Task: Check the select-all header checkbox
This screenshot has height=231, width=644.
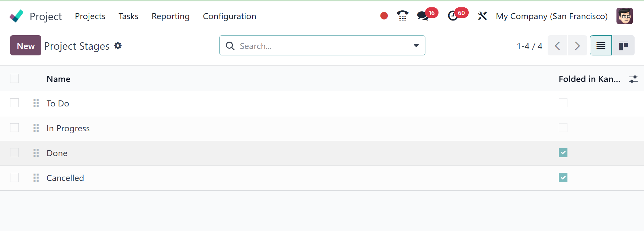Action: (14, 79)
